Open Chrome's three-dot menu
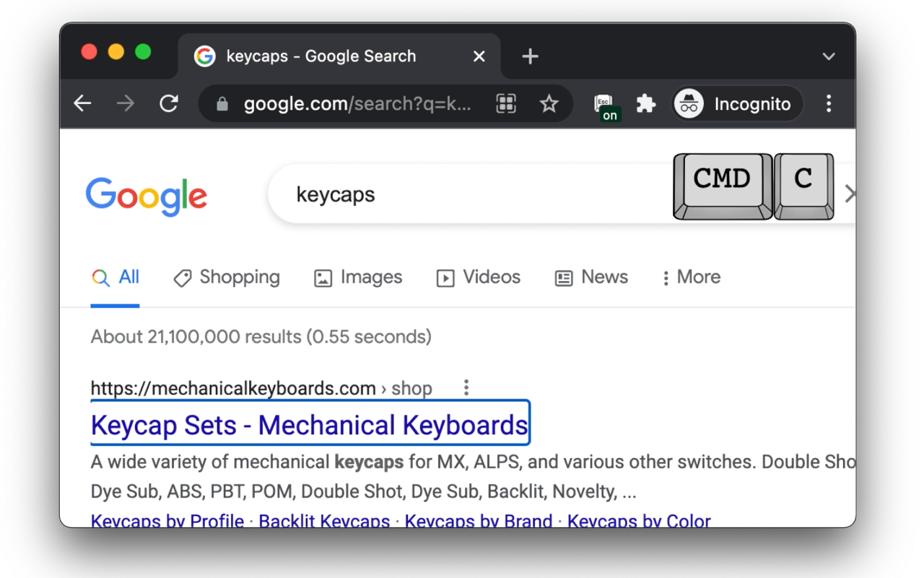The image size is (924, 578). [829, 104]
